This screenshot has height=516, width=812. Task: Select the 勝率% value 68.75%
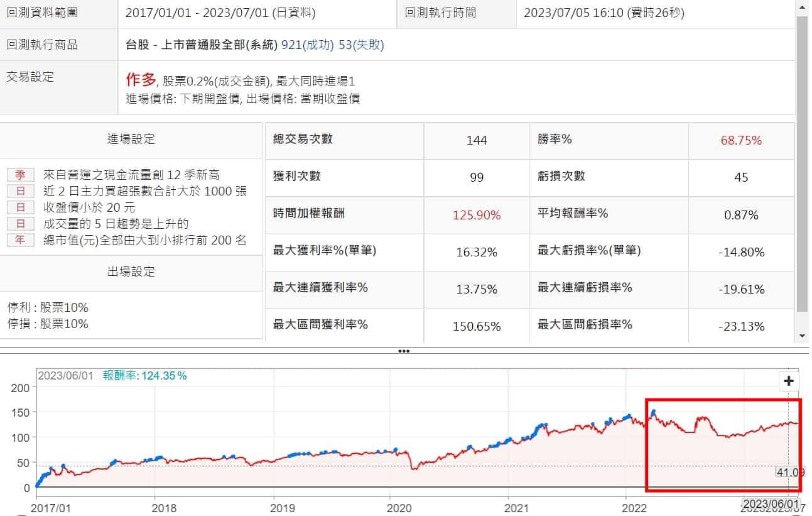(741, 141)
